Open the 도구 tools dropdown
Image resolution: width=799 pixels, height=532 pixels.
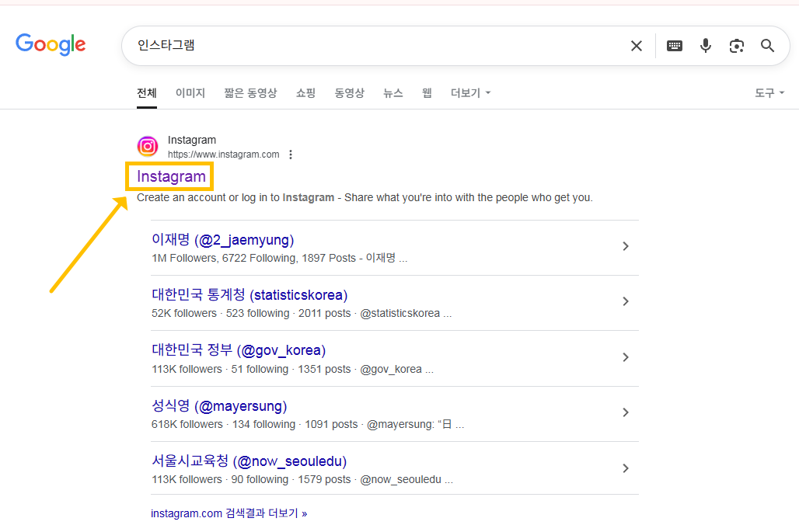pyautogui.click(x=769, y=93)
